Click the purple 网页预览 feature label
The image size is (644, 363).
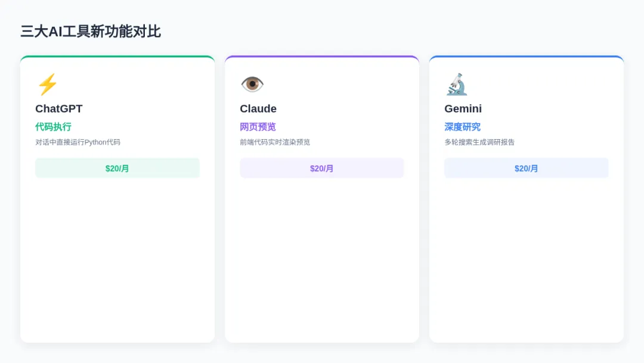[258, 127]
